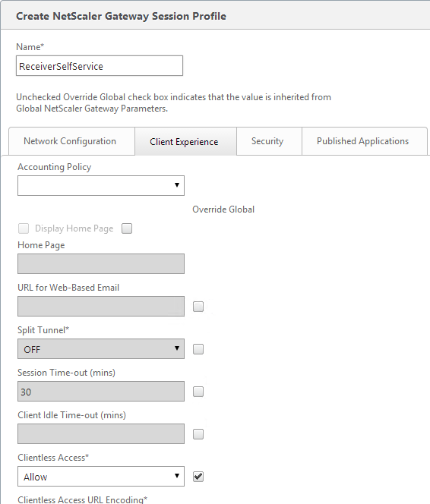Enable Override Global for Display Home Page

coord(127,228)
